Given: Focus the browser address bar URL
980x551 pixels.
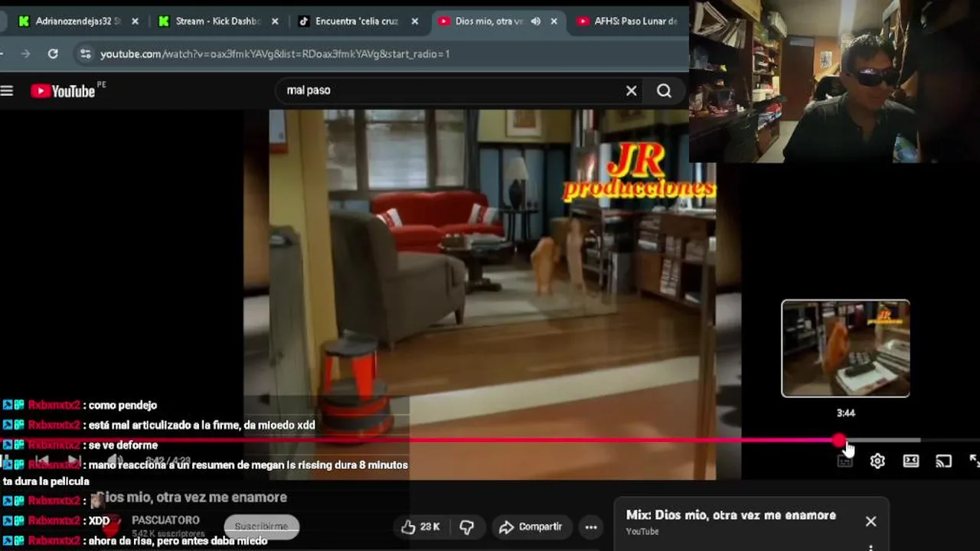Looking at the screenshot, I should point(276,54).
